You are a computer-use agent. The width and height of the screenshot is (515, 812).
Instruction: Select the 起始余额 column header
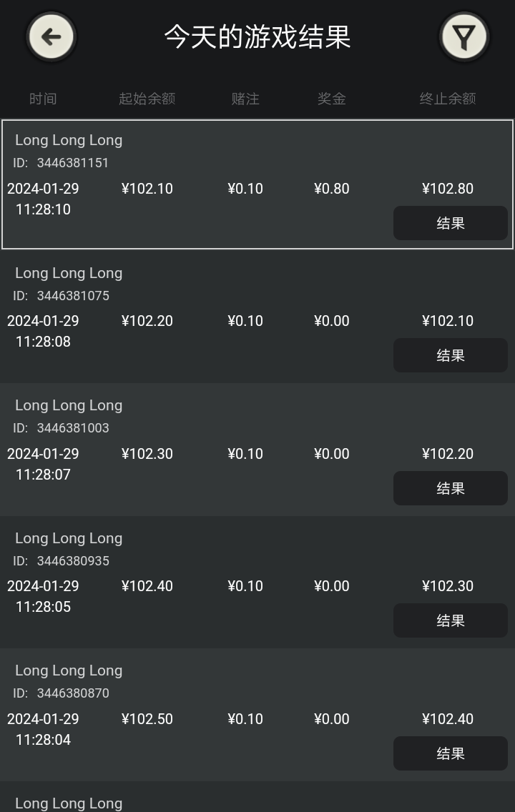tap(147, 99)
